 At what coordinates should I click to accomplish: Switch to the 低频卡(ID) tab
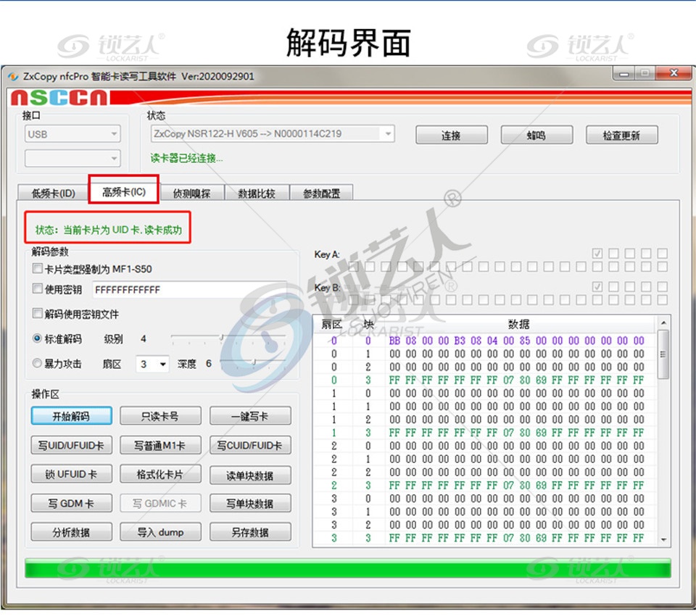coord(53,193)
